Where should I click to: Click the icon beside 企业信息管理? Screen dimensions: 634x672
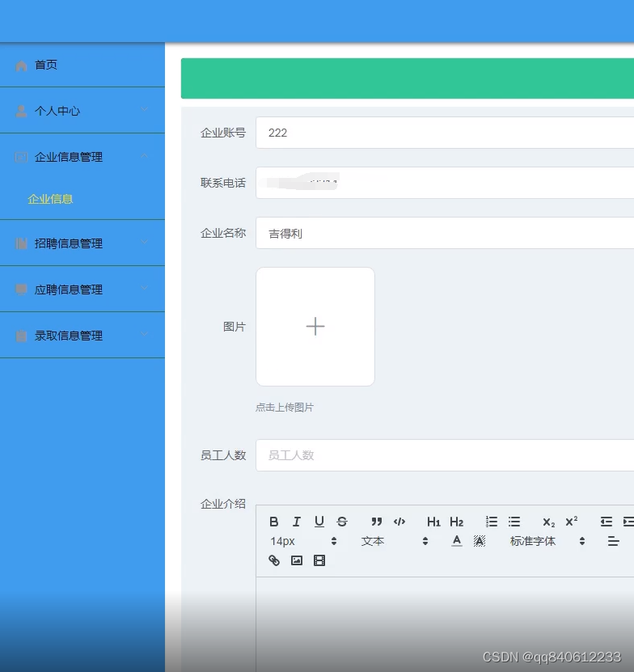(21, 158)
